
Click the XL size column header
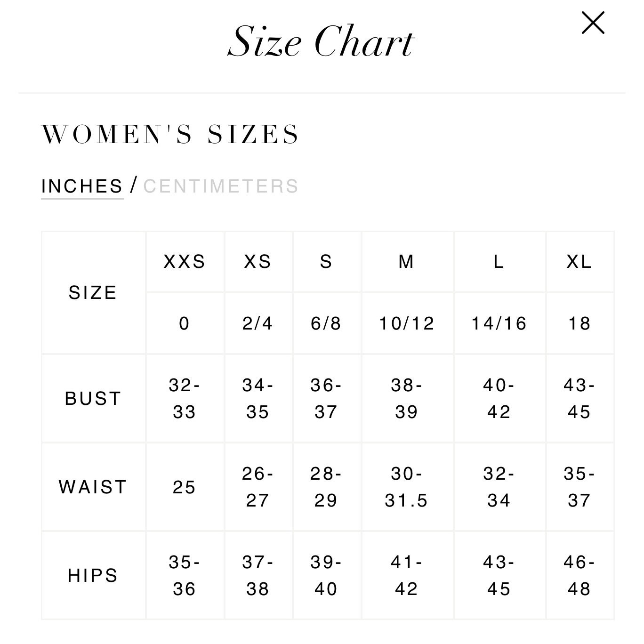[x=580, y=262]
